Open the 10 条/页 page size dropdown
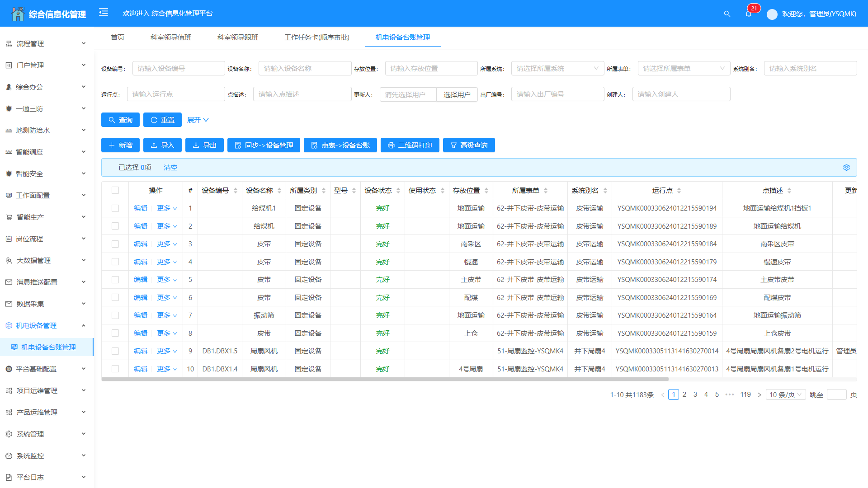Viewport: 868px width, 488px height. pos(786,395)
